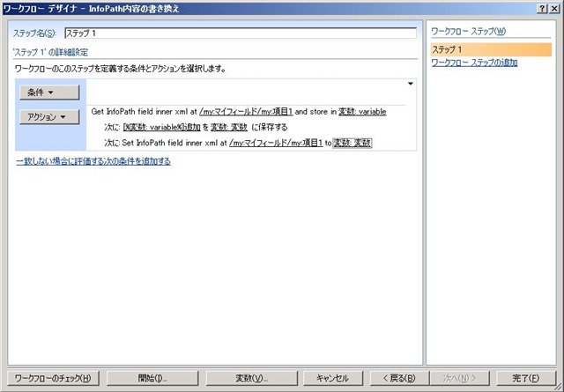Close the workflow designer dialog

point(554,9)
